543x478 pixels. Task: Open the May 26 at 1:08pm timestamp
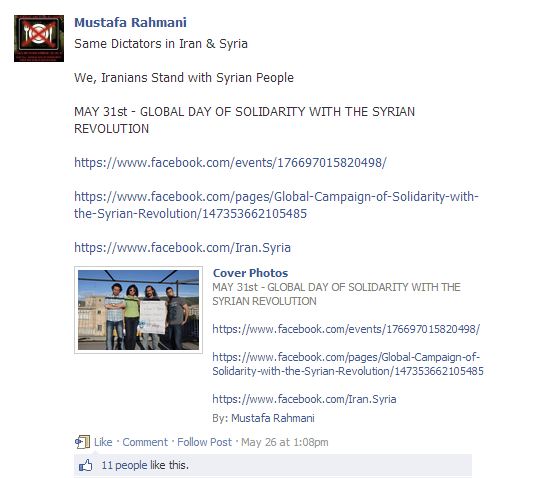(285, 442)
